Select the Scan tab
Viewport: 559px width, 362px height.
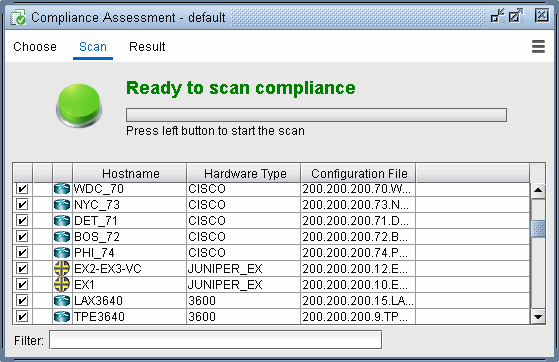tap(93, 47)
